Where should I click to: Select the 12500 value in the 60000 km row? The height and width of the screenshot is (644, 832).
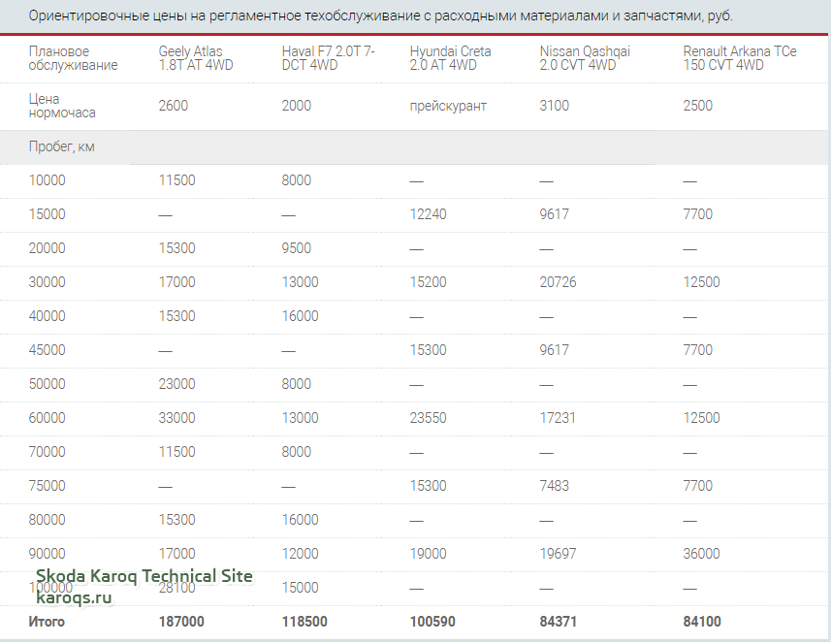coord(701,418)
